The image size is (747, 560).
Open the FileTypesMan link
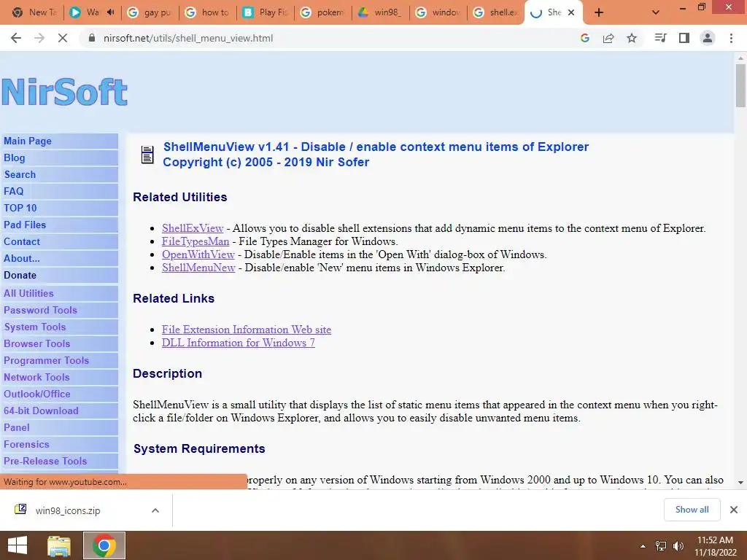196,241
